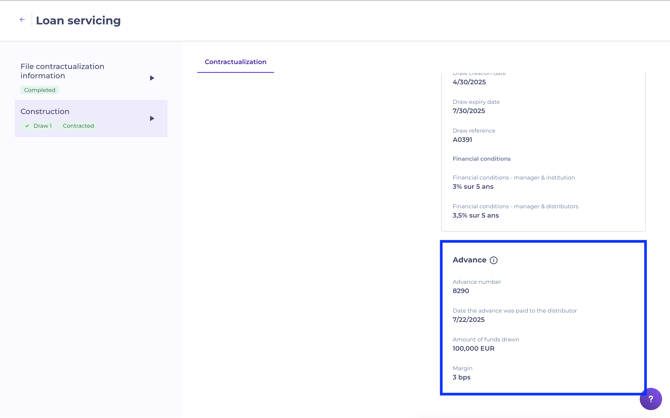Viewport: 670px width, 418px height.
Task: Open the Advance info tooltip icon
Action: 494,260
